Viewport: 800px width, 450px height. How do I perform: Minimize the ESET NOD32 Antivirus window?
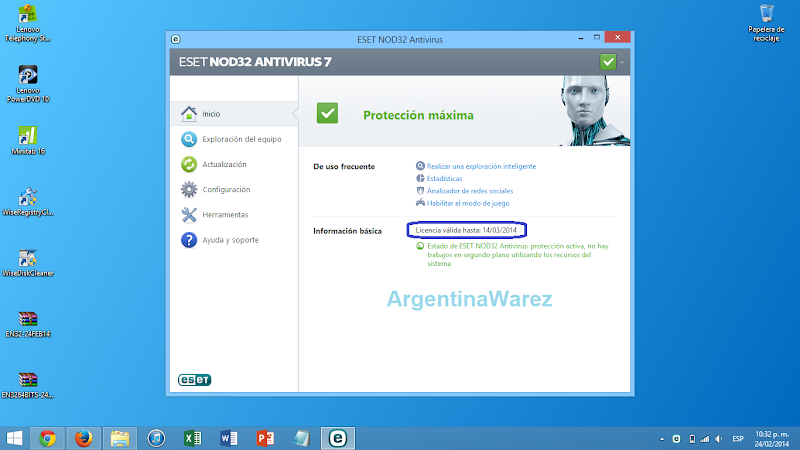point(581,38)
